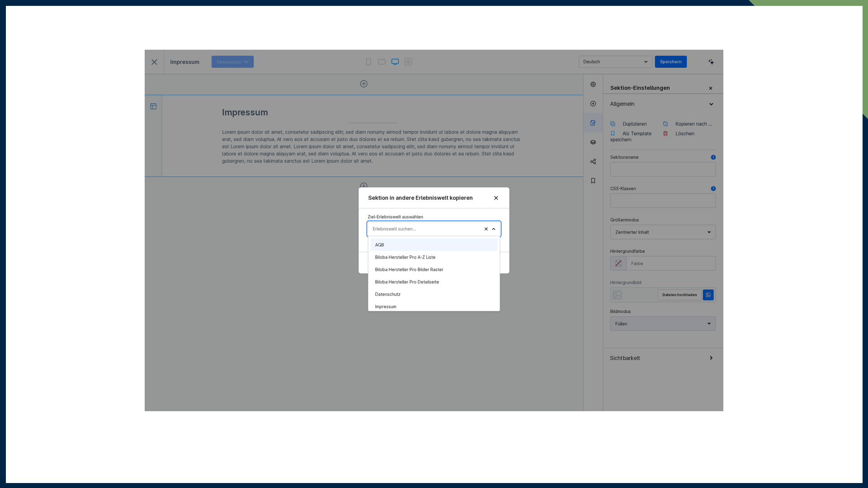Select Biloba Hersteller Pro Detailseite
Screen dimensions: 868x488
(434, 282)
